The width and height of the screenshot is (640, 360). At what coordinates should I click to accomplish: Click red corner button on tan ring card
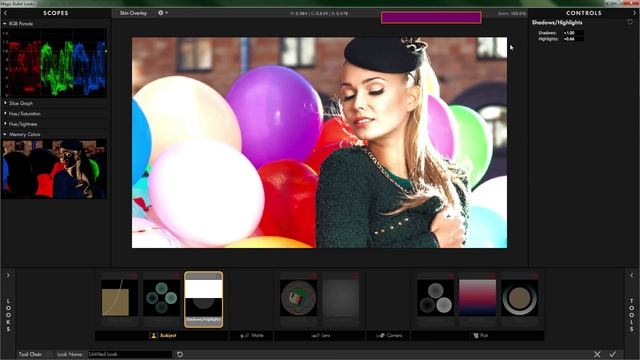[x=534, y=276]
